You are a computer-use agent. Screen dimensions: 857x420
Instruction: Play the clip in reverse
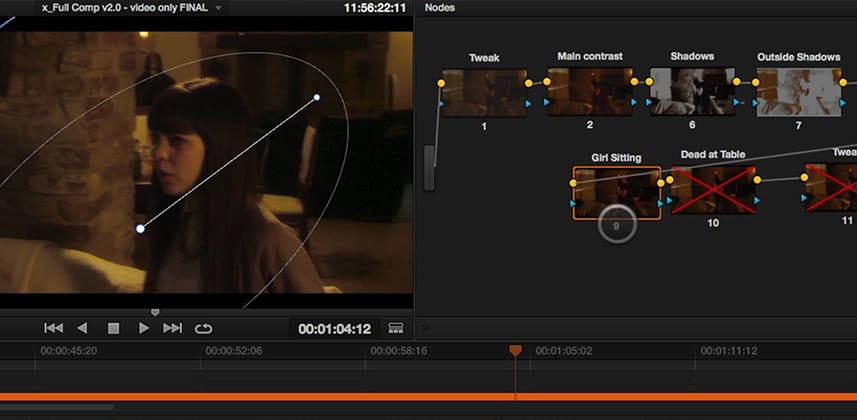[83, 328]
